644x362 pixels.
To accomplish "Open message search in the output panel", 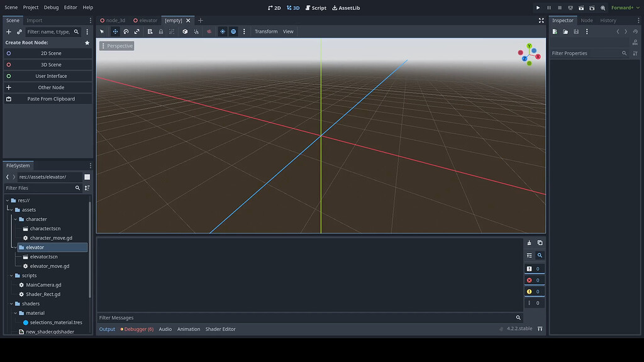I will point(540,255).
